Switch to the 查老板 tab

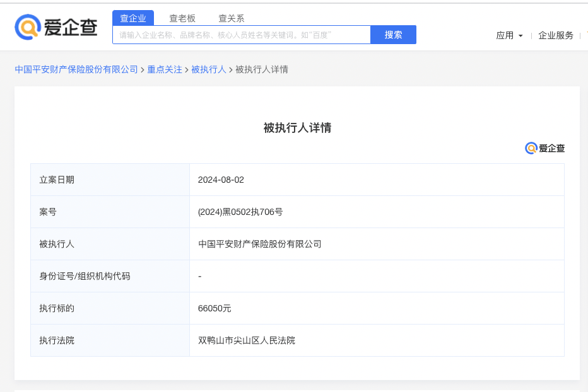[x=182, y=18]
